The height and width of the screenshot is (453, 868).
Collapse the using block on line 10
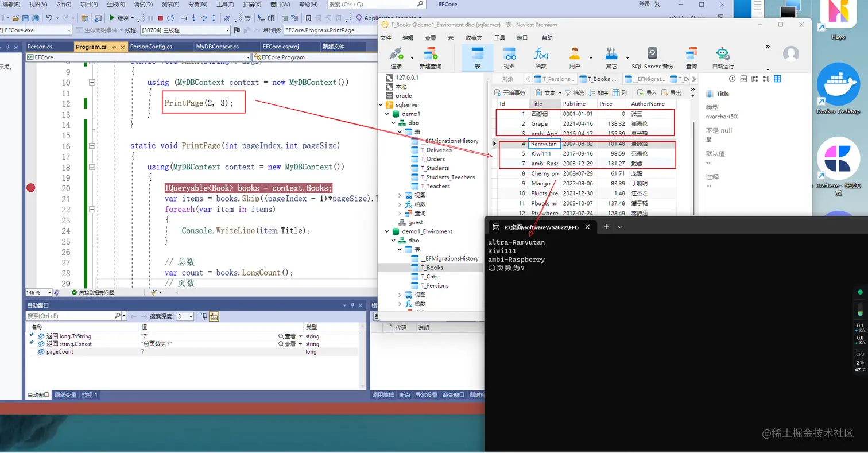tap(91, 83)
